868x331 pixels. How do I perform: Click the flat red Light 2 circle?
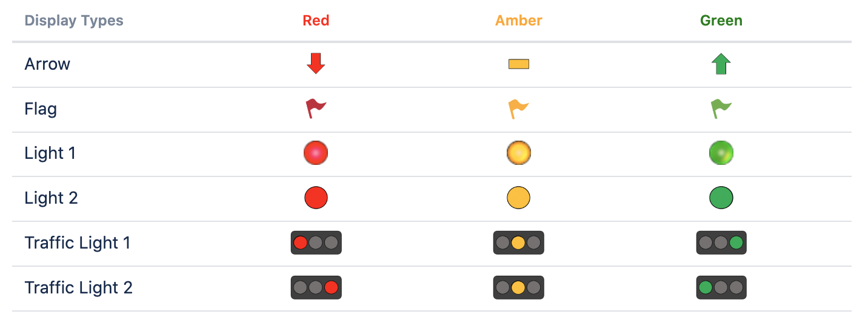[316, 198]
